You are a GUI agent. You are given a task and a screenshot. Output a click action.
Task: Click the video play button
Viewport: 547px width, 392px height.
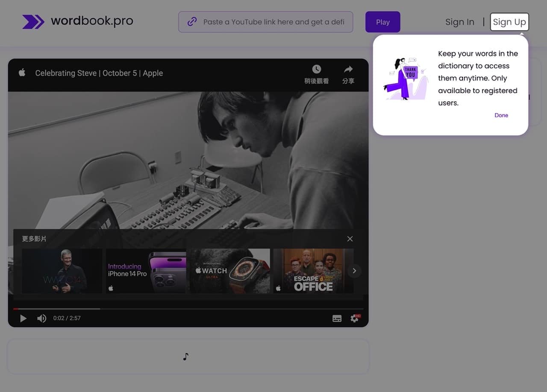point(23,318)
